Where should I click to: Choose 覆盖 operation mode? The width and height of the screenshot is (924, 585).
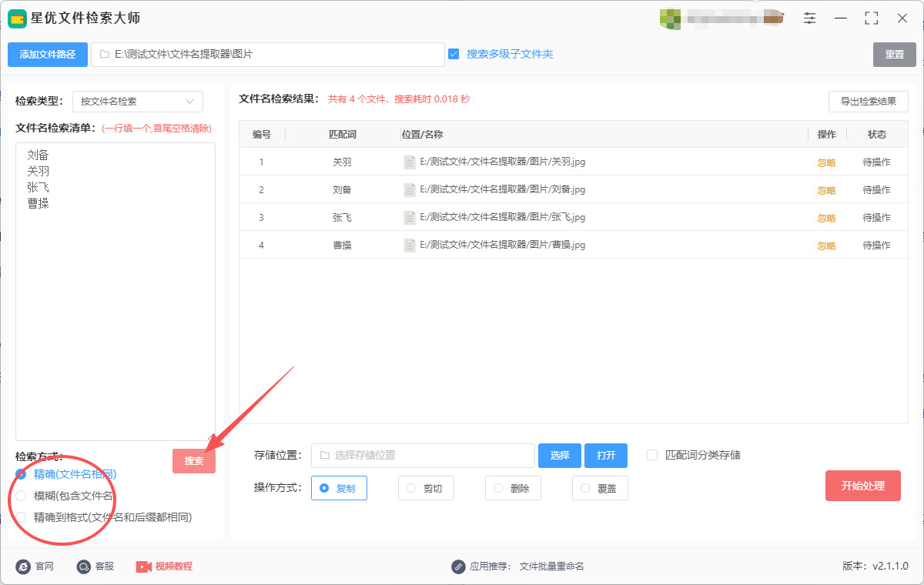[600, 488]
